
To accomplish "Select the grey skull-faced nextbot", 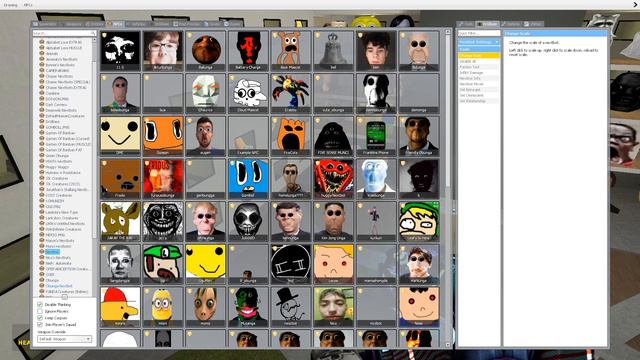I will pyautogui.click(x=248, y=222).
